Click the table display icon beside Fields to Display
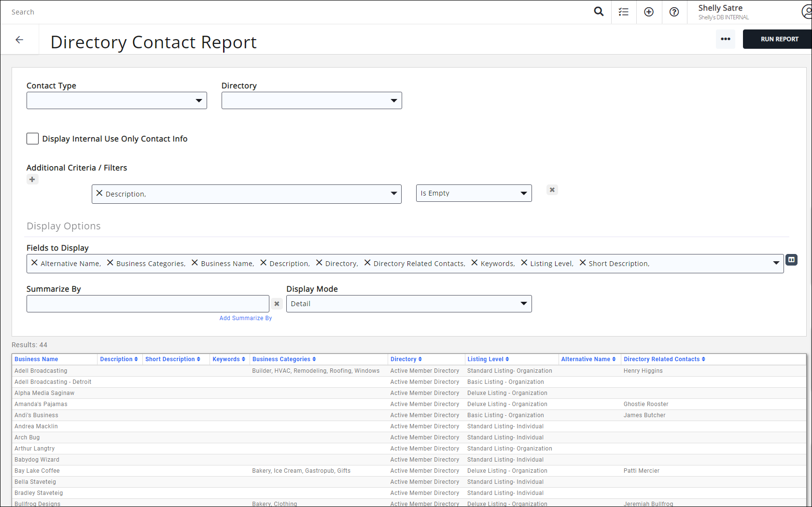Image resolution: width=812 pixels, height=507 pixels. pos(791,260)
